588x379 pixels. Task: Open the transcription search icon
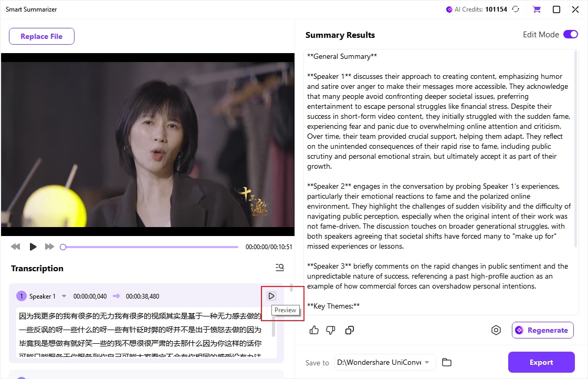click(x=280, y=268)
